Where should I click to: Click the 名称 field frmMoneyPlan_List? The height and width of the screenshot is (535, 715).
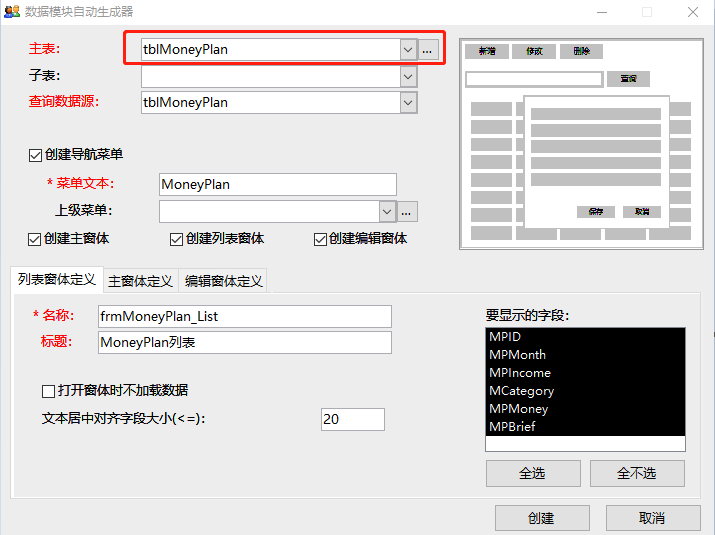245,317
